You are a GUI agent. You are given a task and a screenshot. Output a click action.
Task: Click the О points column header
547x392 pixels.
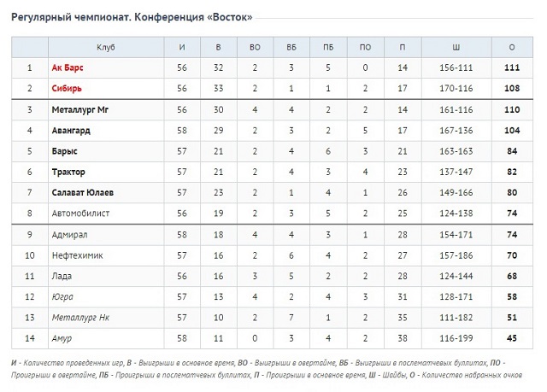click(x=512, y=47)
